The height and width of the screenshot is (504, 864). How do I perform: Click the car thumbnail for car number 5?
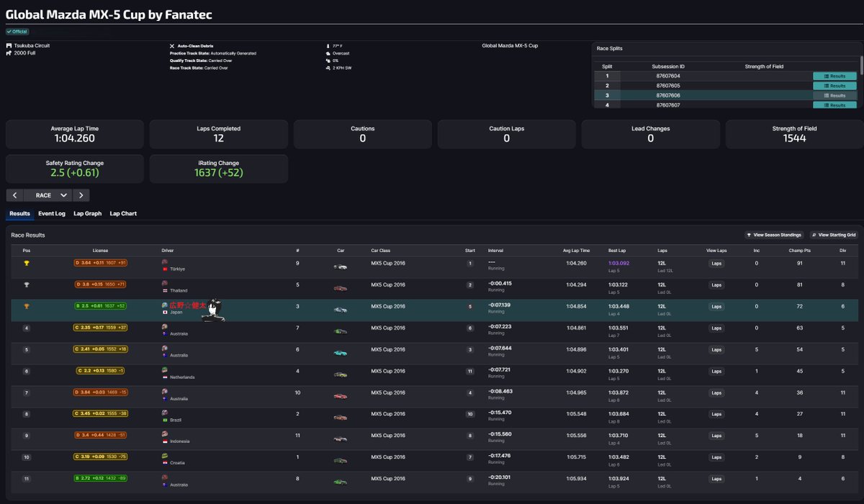click(341, 288)
